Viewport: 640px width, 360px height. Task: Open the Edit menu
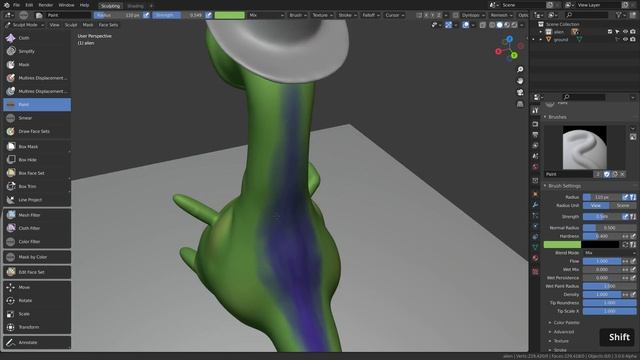click(29, 5)
